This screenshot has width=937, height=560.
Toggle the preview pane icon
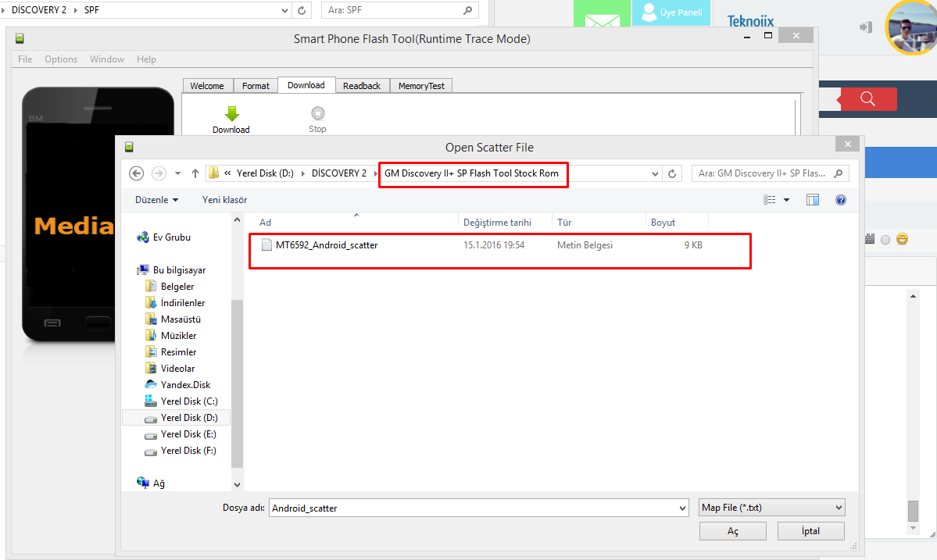pyautogui.click(x=813, y=200)
